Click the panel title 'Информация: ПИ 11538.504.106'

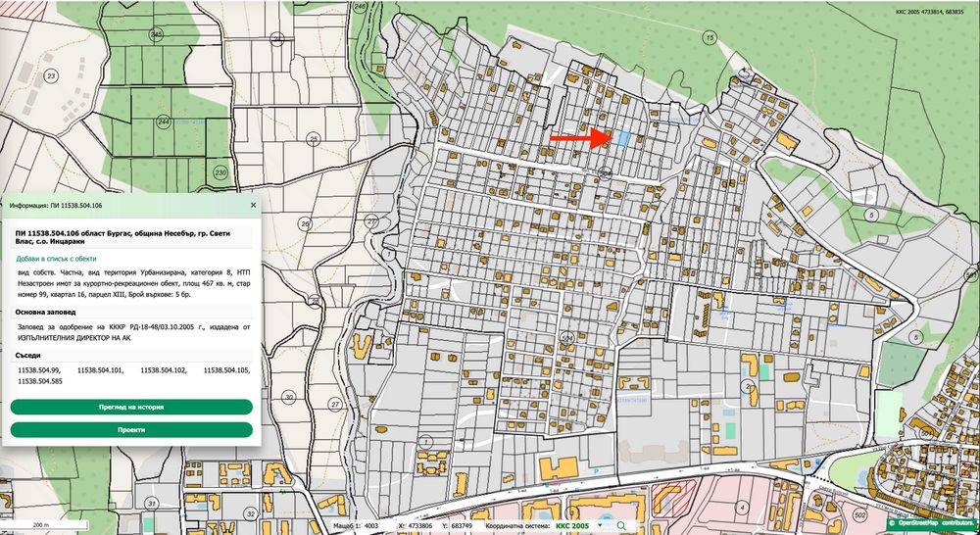click(x=56, y=205)
